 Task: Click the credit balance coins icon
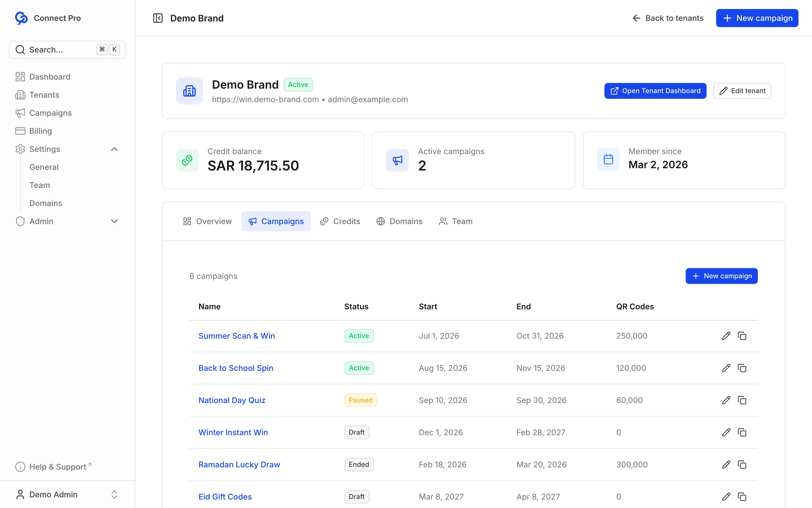pyautogui.click(x=187, y=160)
